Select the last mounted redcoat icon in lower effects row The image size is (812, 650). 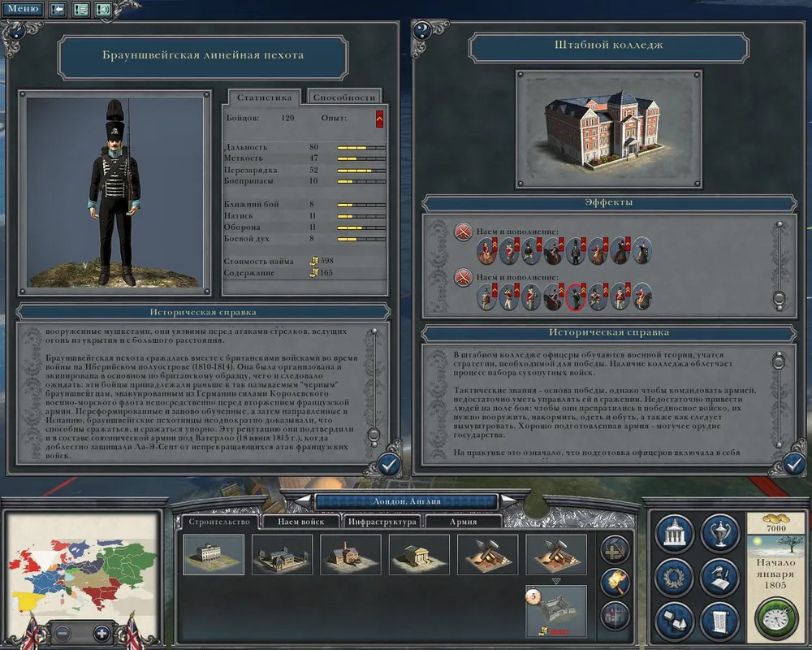[642, 297]
